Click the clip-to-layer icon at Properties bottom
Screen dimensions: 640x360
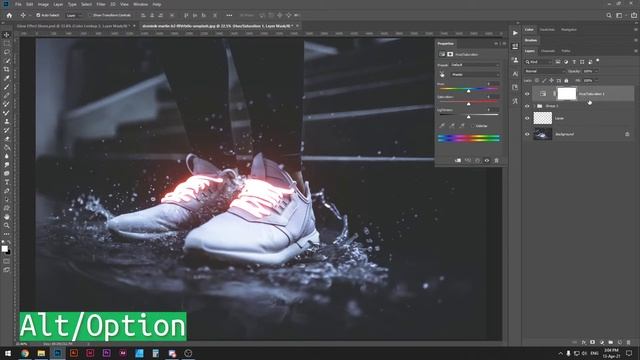[458, 160]
